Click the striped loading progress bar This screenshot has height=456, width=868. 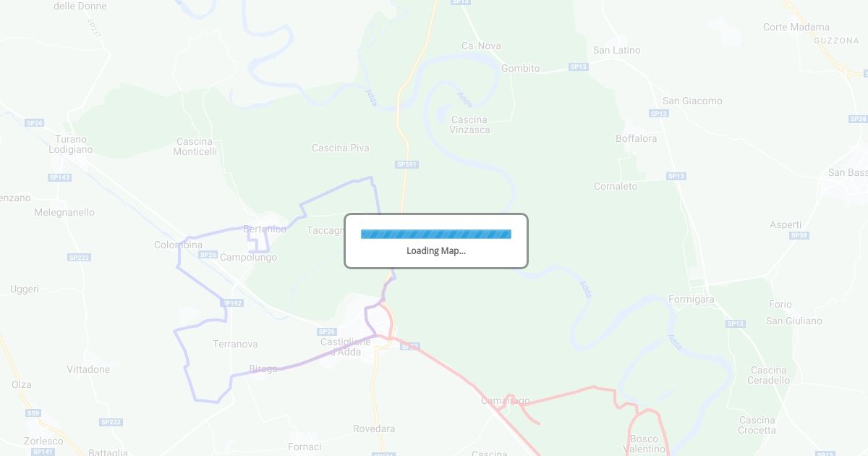point(436,234)
